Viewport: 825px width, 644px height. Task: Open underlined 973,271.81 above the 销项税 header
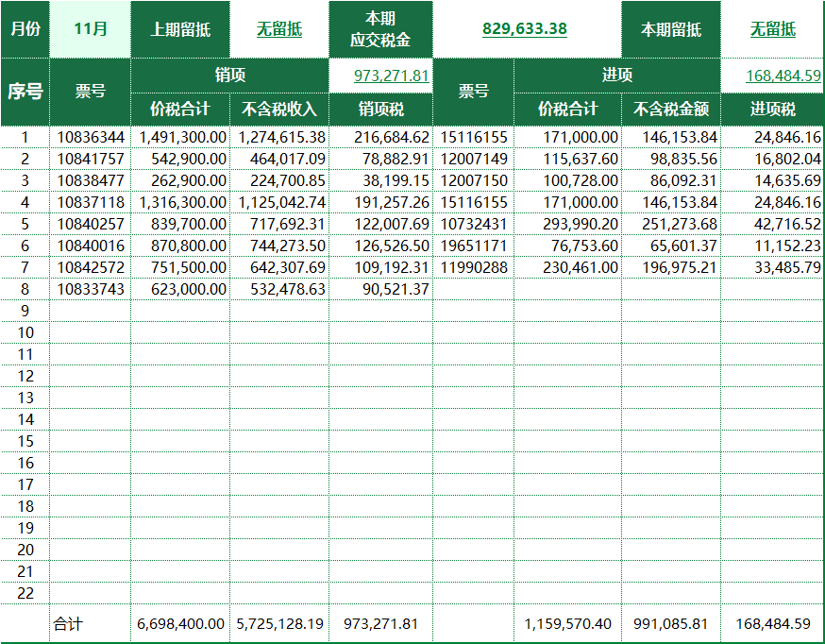392,76
